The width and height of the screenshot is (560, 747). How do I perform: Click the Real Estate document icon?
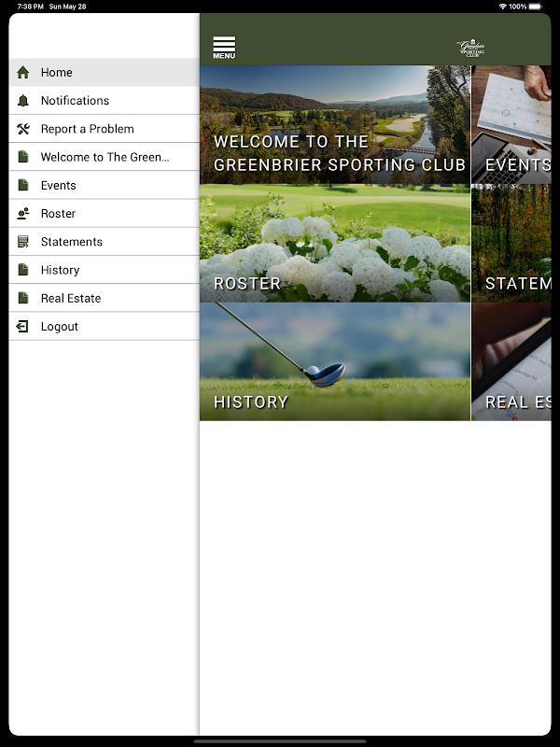[22, 298]
